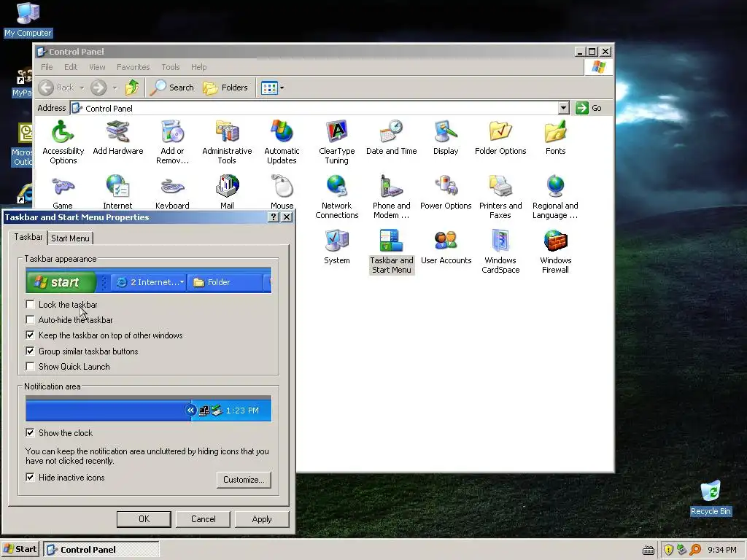Select Taskbar and Start Menu icon
The height and width of the screenshot is (560, 747).
tap(392, 251)
